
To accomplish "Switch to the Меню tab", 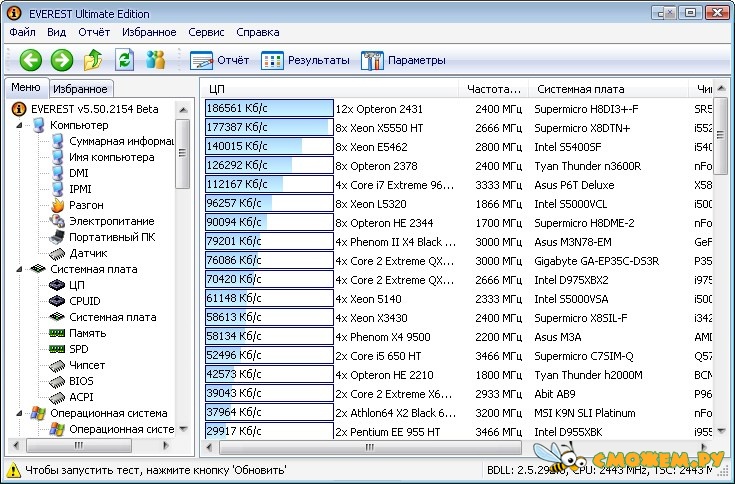I will pos(26,88).
